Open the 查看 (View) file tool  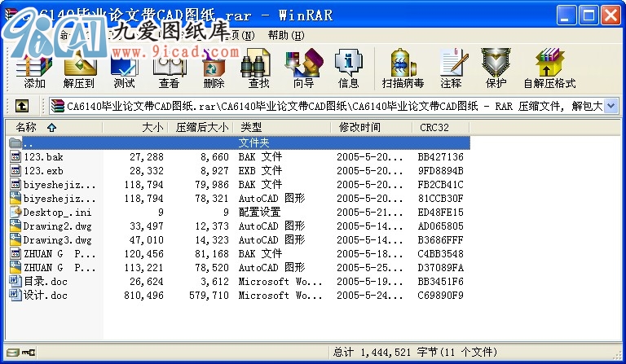[x=169, y=68]
